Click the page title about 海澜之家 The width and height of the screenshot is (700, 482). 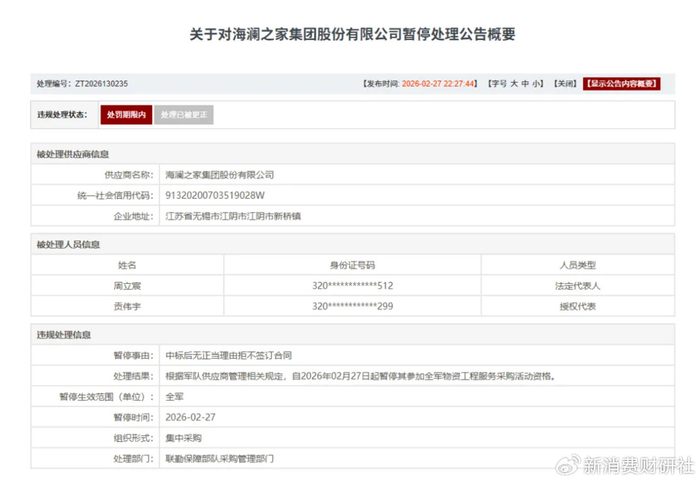click(353, 34)
